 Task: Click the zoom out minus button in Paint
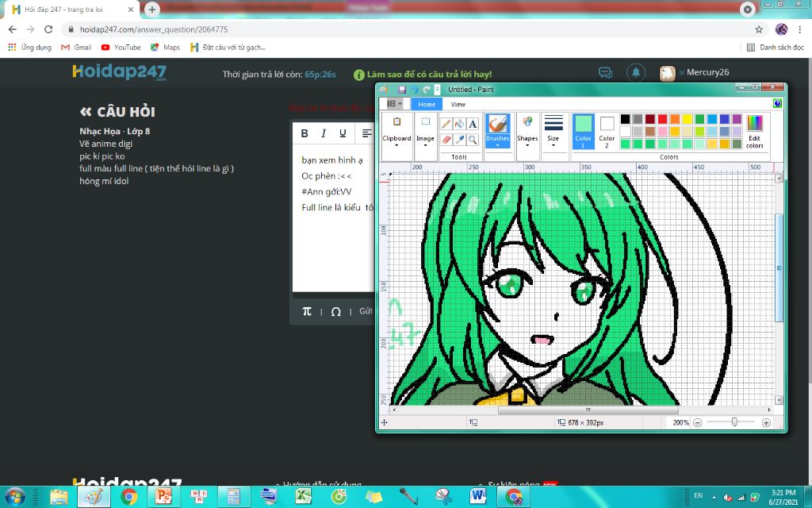698,422
